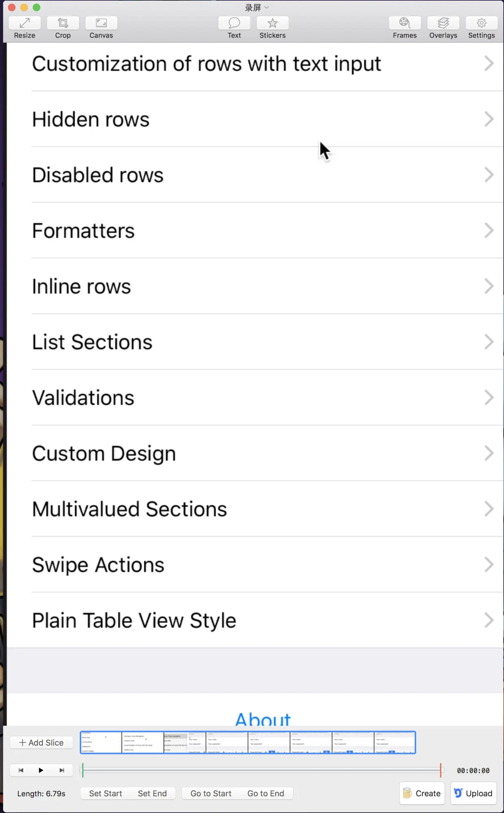Open the Canvas tool

coord(101,23)
